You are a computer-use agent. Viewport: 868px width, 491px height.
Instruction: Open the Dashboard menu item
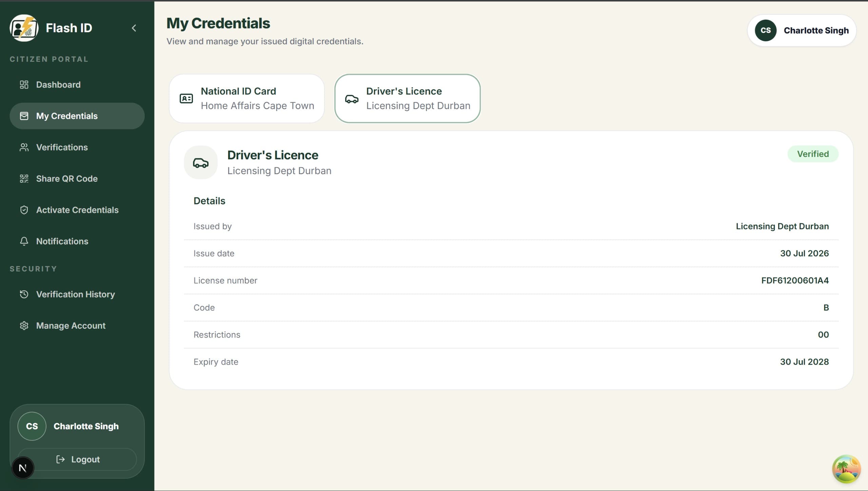[77, 85]
